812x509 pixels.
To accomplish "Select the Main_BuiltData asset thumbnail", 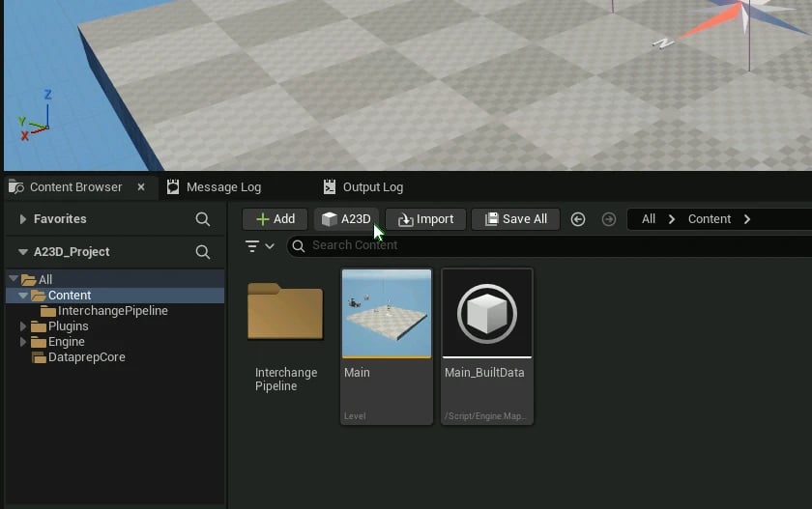I will pos(487,313).
